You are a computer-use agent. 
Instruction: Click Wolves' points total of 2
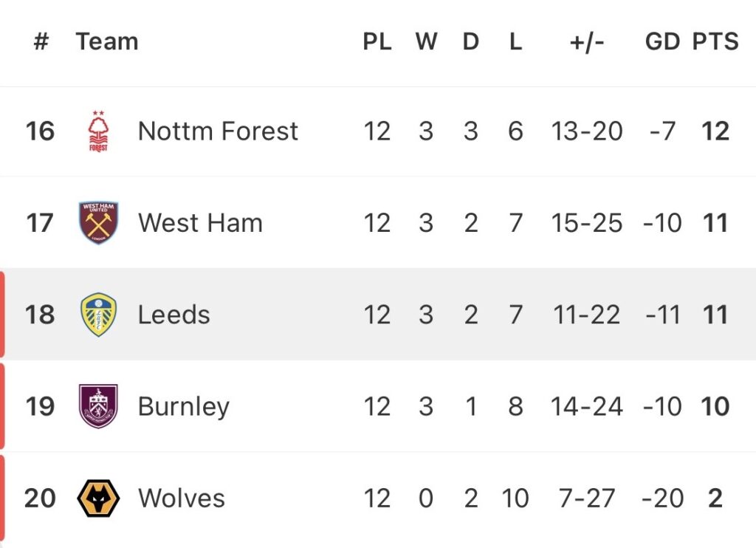pos(715,498)
